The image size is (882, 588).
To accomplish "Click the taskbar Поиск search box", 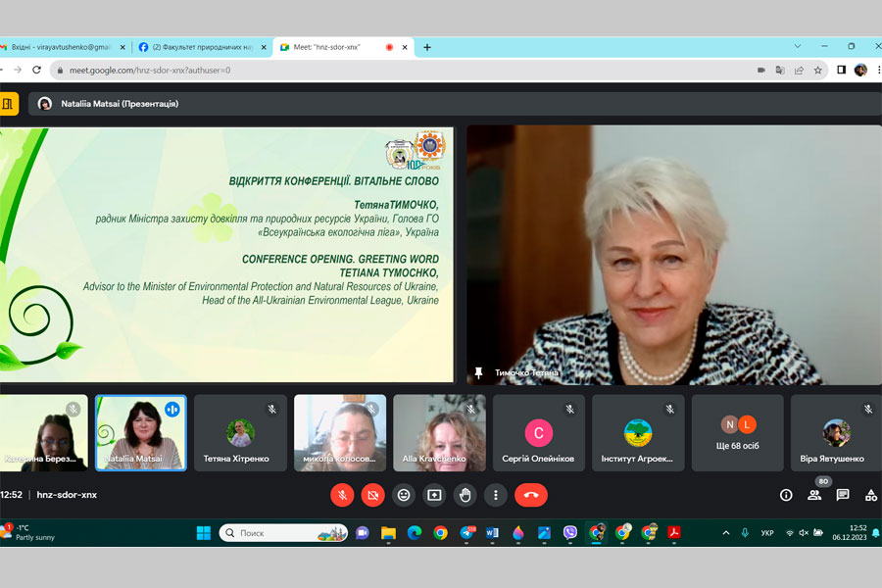I will click(283, 533).
